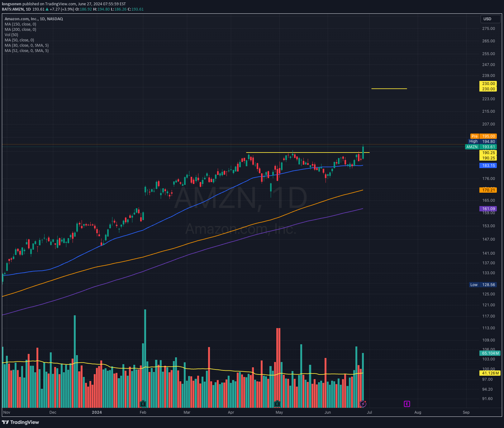
Task: Click the May label on time axis
Action: point(279,412)
